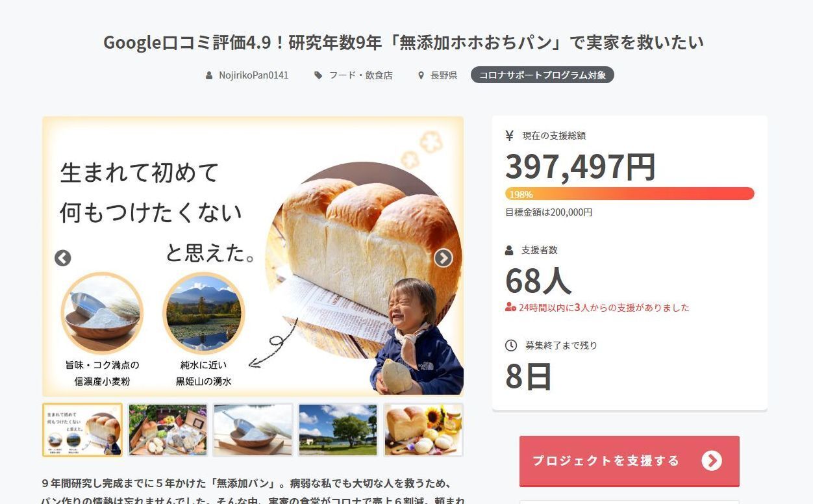
Task: Click プロジェクトを支援する button
Action: pyautogui.click(x=629, y=460)
